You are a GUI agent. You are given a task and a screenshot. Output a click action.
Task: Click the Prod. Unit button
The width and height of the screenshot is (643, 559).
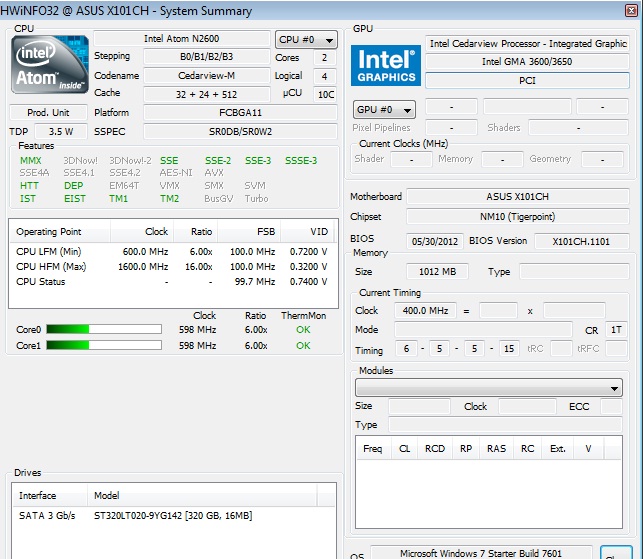pos(48,112)
